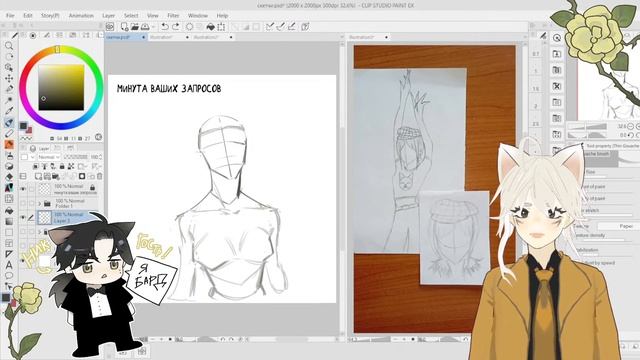Screen dimensions: 640x360
Task: Select brush size preset 1.5
Action: [x=536, y=89]
